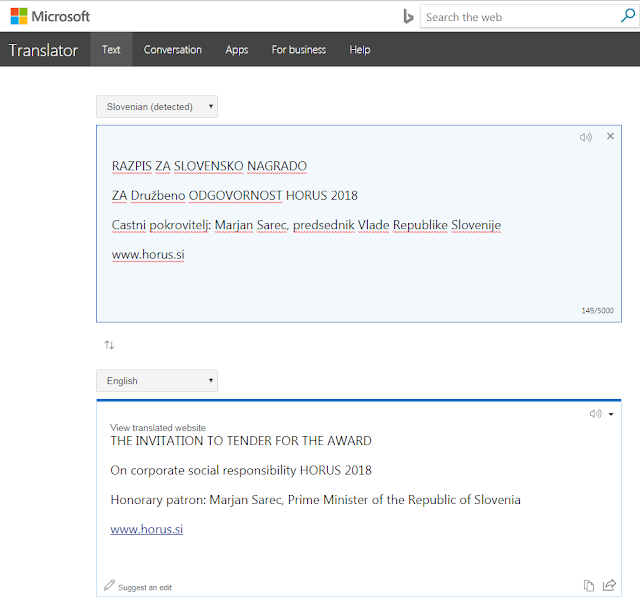
Task: Click the RAZPIS ZA SLOVENSKO NAGRADO line
Action: (x=209, y=166)
